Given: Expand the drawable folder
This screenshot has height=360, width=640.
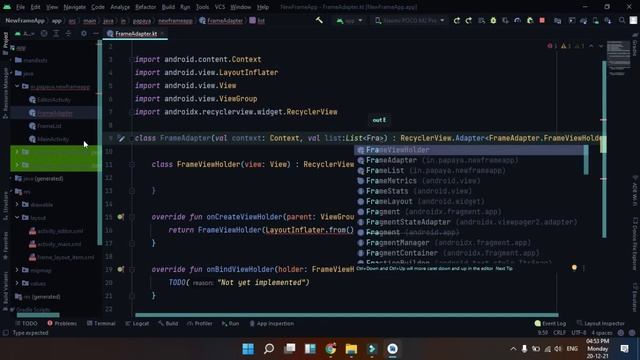Looking at the screenshot, I should 17,204.
